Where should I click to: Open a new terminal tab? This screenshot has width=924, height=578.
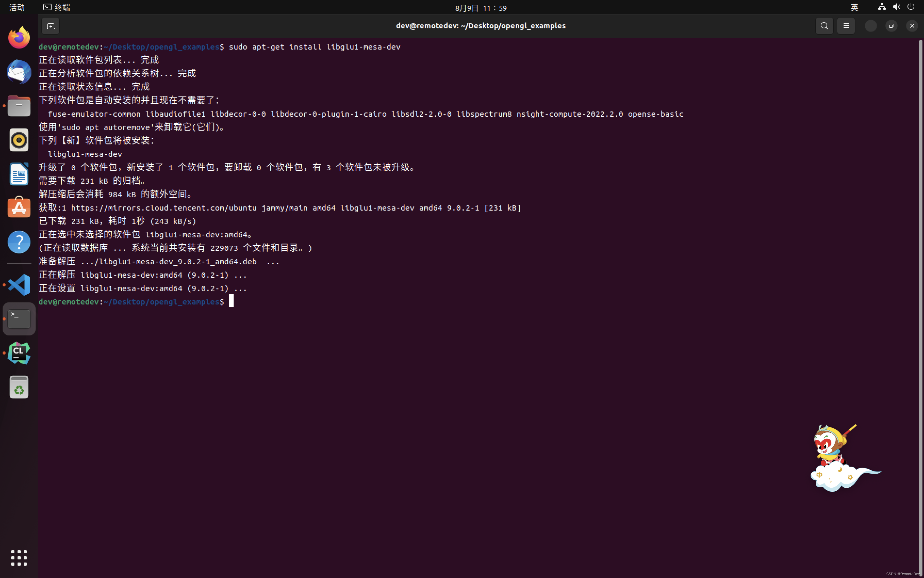coord(50,26)
